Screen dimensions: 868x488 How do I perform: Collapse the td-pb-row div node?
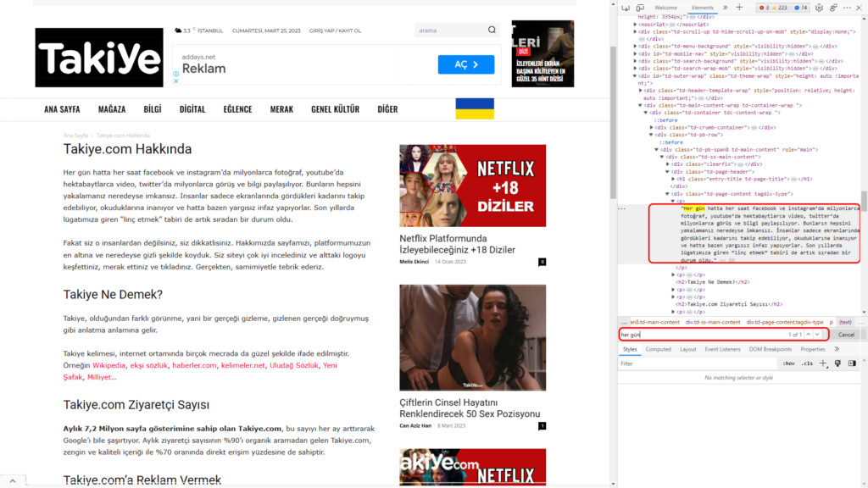click(652, 135)
